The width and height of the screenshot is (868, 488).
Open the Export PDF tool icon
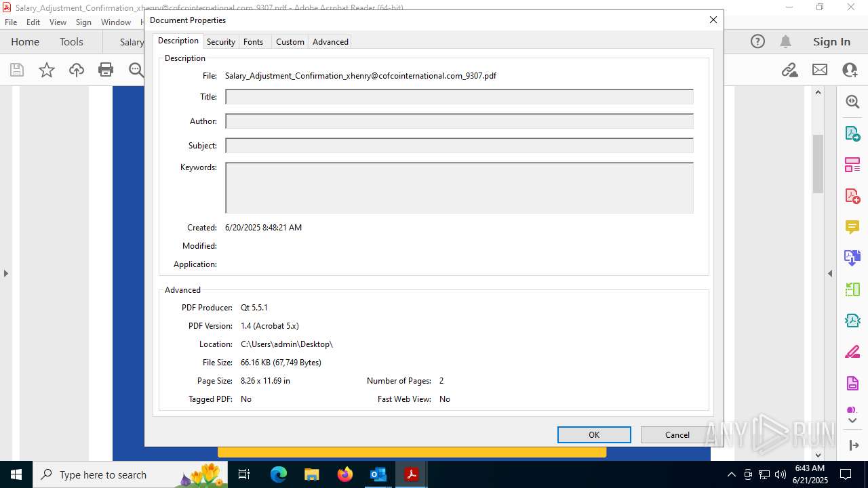coord(852,134)
